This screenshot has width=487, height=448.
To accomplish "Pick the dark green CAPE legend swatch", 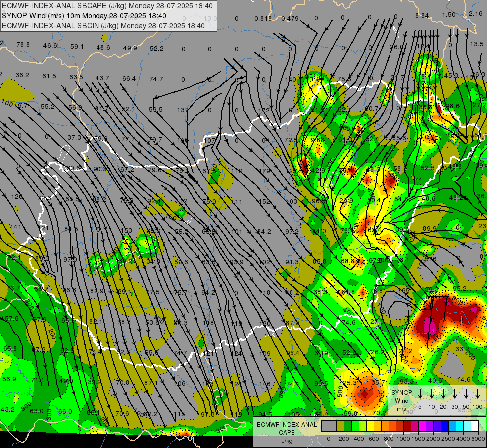I will [x=348, y=426].
